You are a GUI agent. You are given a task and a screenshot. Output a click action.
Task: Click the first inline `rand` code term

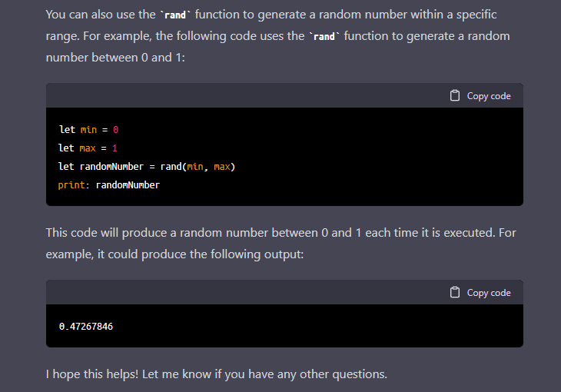pos(175,15)
